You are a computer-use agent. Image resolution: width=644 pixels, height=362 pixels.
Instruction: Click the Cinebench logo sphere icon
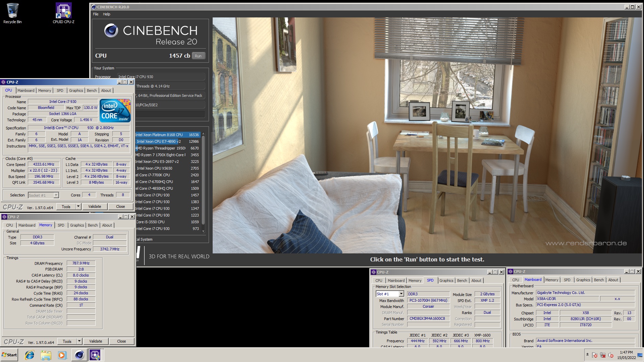pyautogui.click(x=111, y=31)
